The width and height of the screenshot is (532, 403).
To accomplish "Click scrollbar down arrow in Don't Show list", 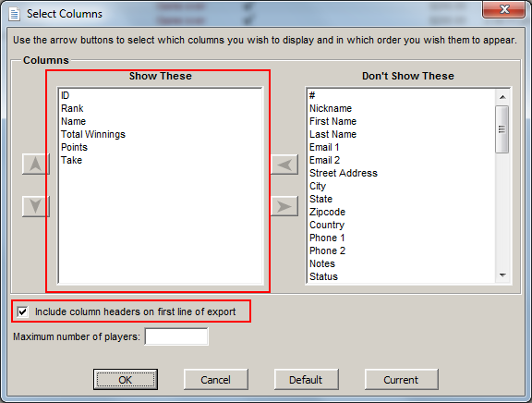I will click(x=502, y=275).
